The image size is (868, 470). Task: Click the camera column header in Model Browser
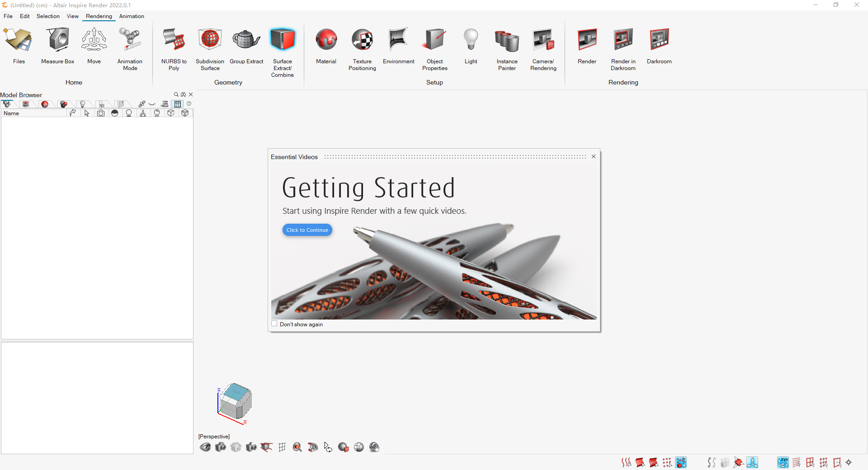[x=101, y=113]
